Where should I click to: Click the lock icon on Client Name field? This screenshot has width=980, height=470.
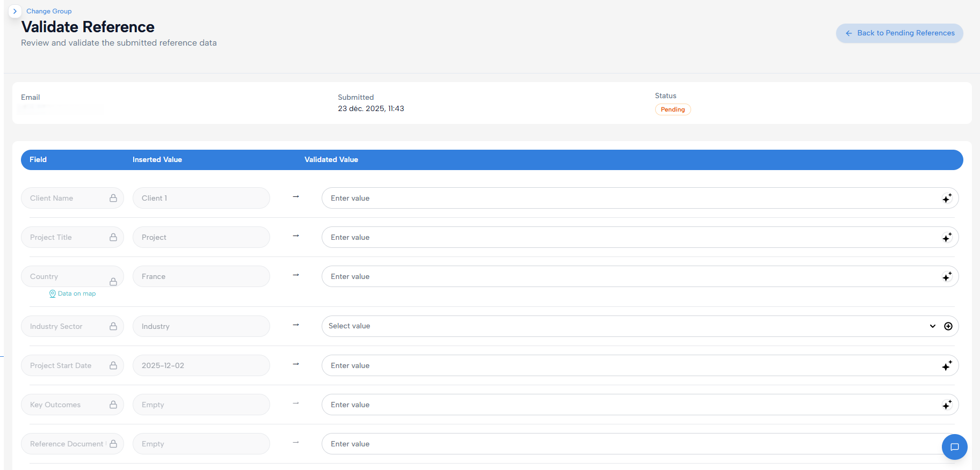click(x=113, y=198)
